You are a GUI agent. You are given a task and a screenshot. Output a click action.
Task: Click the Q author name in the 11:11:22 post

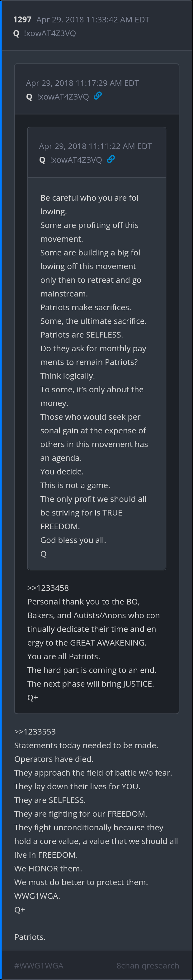point(42,160)
